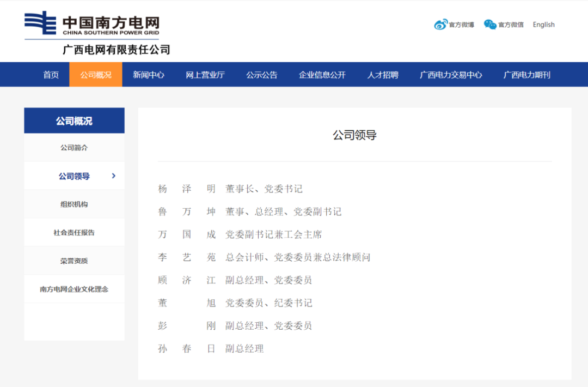
Task: Open 广西电力期刊 in navigation bar
Action: [x=527, y=75]
